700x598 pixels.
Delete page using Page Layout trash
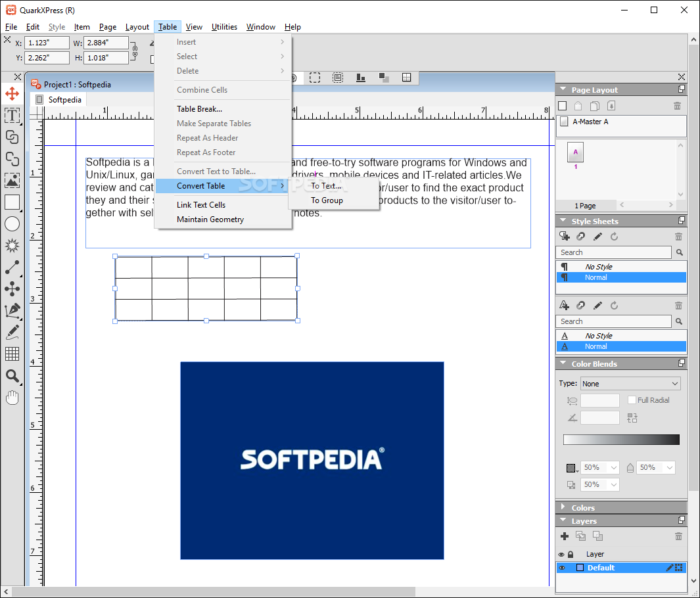[x=677, y=106]
